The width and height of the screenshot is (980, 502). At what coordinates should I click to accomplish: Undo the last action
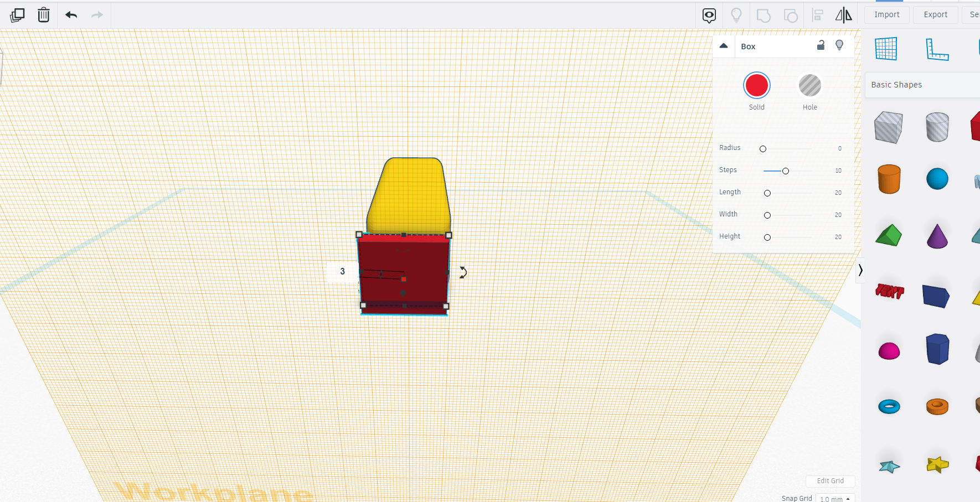pos(71,15)
